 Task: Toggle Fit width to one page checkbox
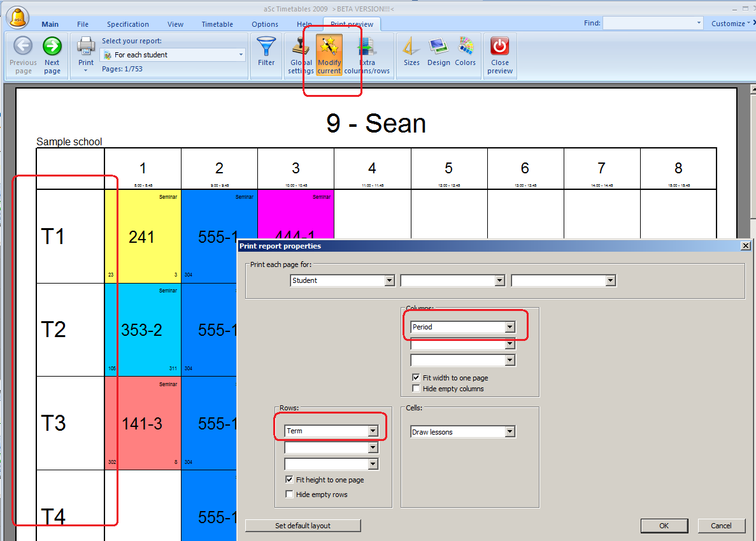coord(417,378)
